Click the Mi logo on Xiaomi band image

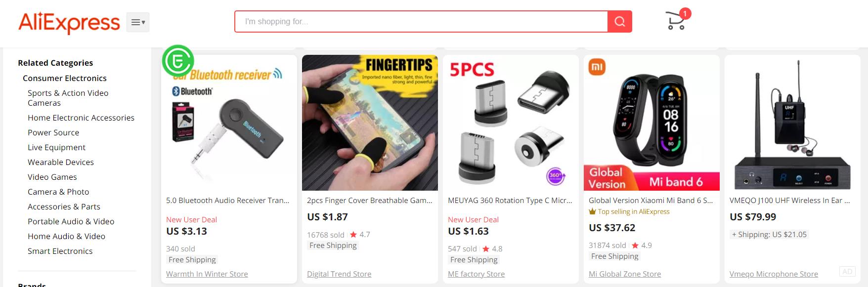(x=597, y=67)
